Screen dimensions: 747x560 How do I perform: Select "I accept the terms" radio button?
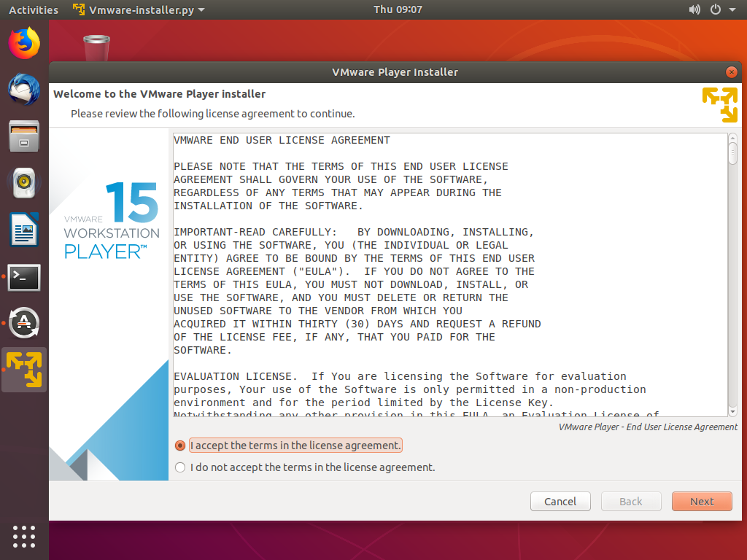coord(180,446)
